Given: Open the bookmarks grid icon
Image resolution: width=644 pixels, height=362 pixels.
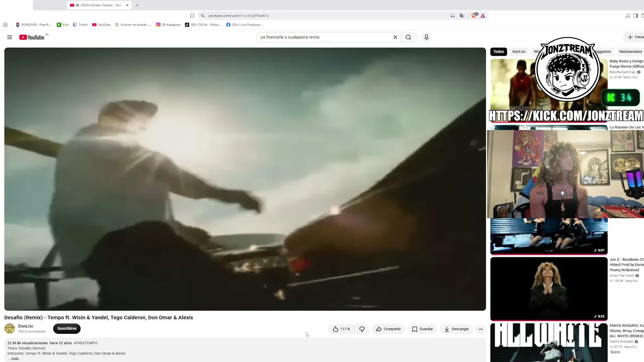Looking at the screenshot, I should click(x=6, y=25).
